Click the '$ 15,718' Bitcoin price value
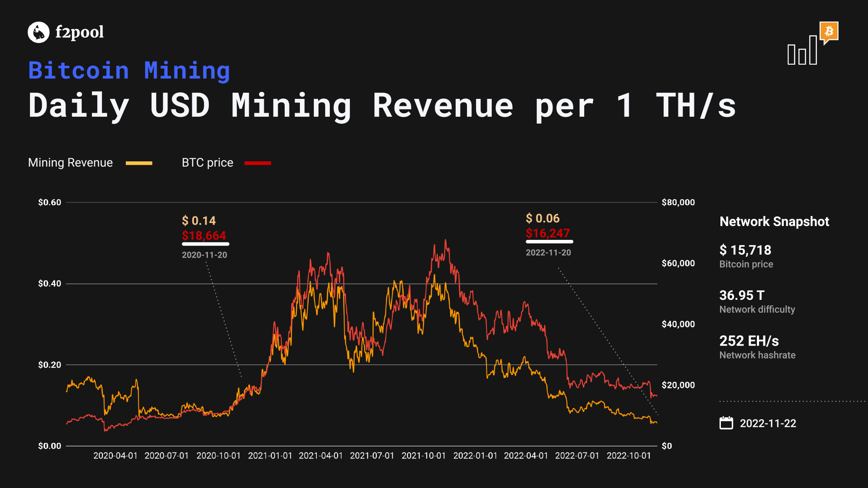 point(745,250)
